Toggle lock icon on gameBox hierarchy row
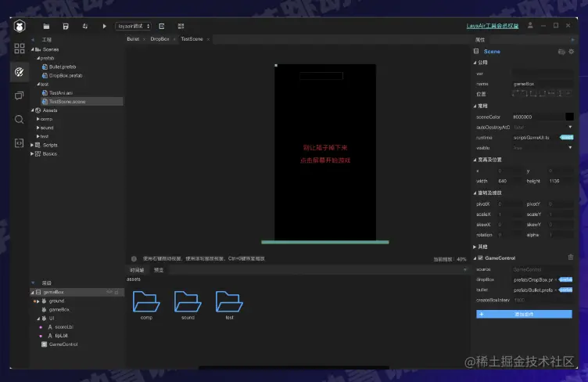The width and height of the screenshot is (588, 382). 117,292
